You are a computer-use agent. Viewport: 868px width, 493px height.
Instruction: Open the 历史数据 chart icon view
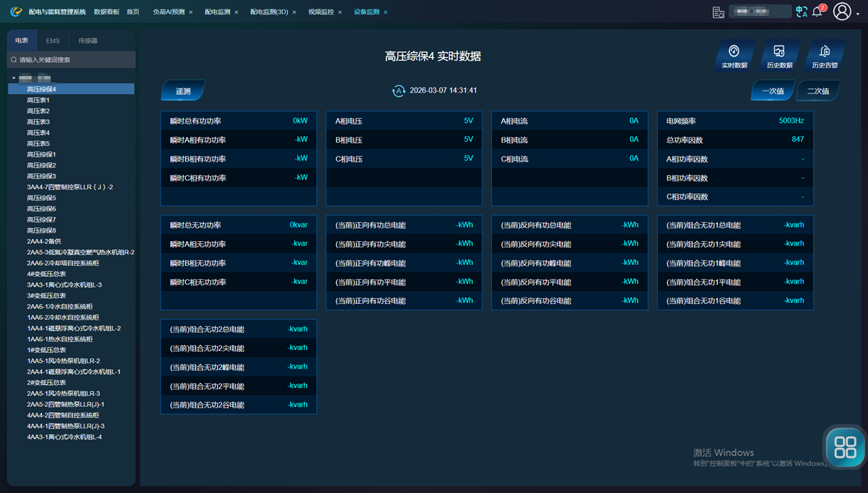tap(779, 56)
